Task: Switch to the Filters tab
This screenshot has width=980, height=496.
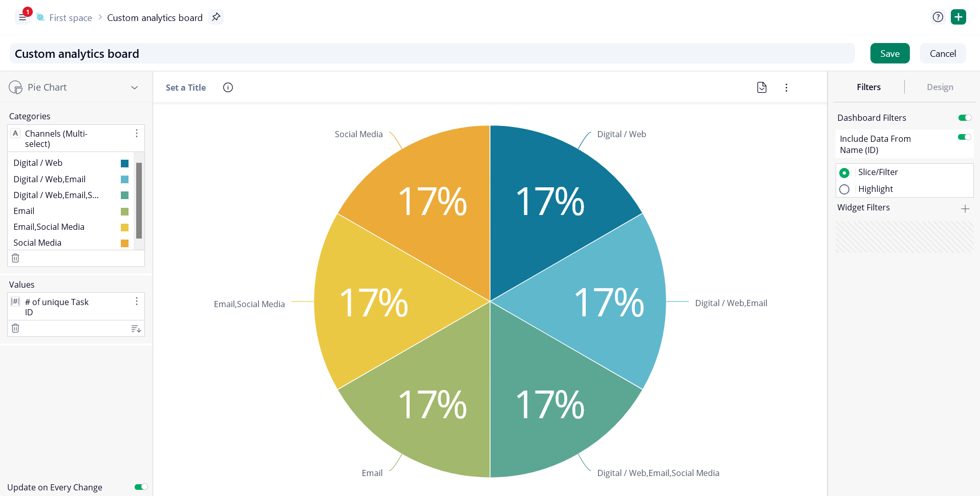Action: pos(868,87)
